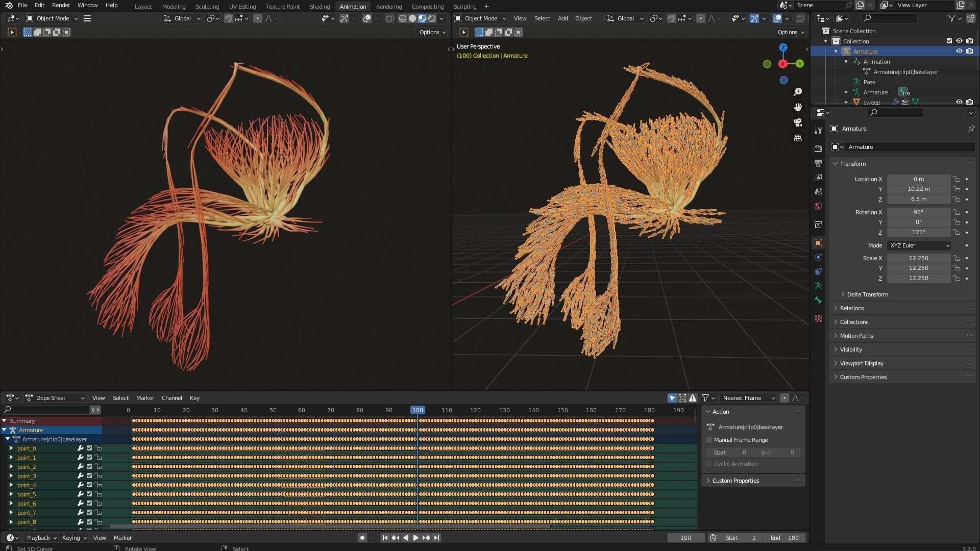The image size is (980, 551).
Task: Expand the Motion Paths panel
Action: click(902, 336)
